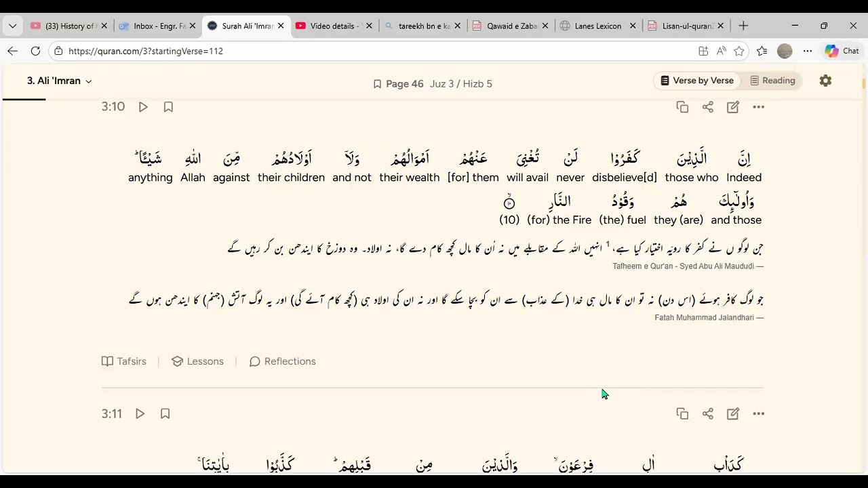The image size is (868, 488).
Task: Click word translated 'those who'
Action: pyautogui.click(x=692, y=159)
